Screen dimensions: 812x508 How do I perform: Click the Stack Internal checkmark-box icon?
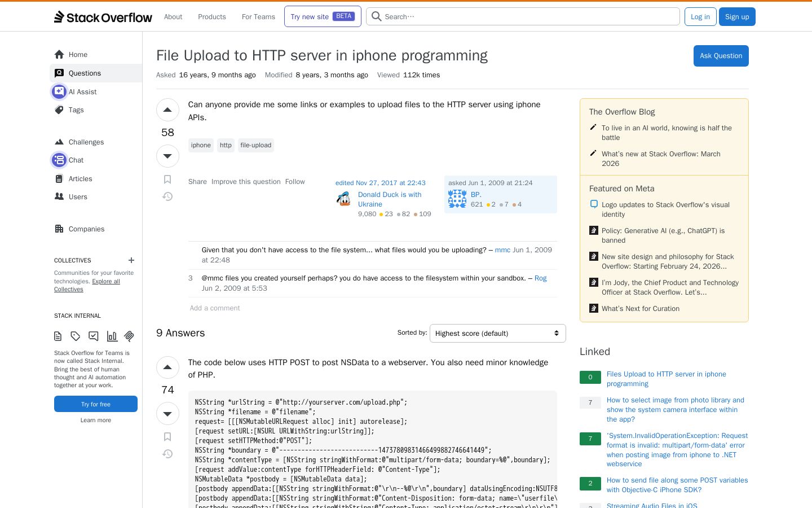coord(94,336)
